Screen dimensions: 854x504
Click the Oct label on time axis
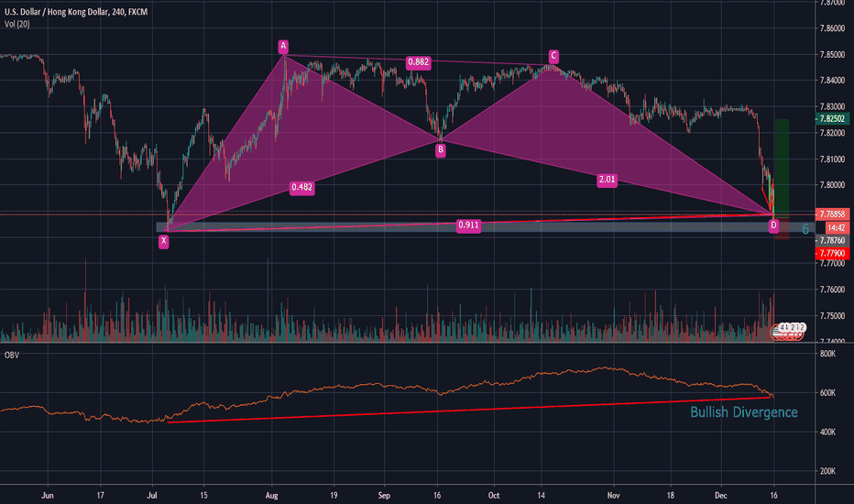tap(494, 495)
